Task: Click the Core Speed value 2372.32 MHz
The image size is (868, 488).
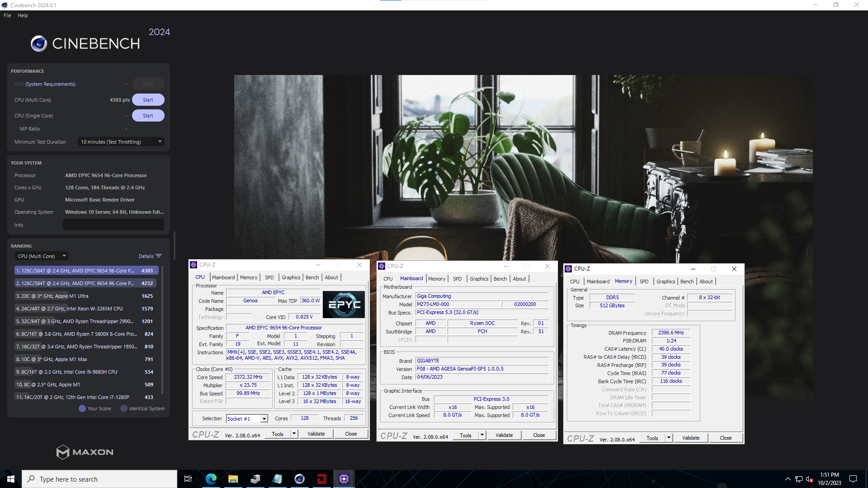Action: 248,377
